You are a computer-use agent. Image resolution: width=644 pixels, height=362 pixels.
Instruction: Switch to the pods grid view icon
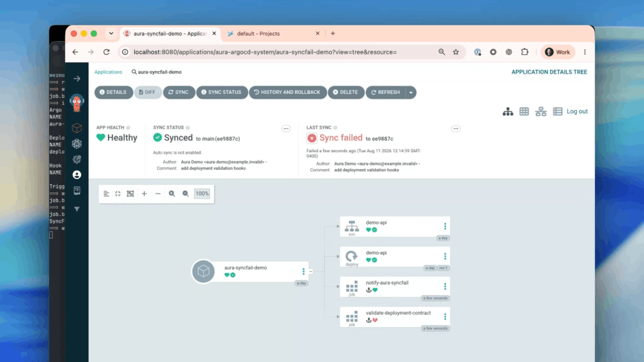pyautogui.click(x=524, y=111)
